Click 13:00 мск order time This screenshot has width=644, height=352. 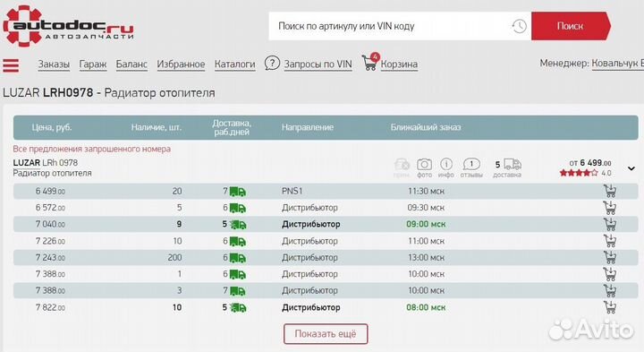[x=426, y=257]
